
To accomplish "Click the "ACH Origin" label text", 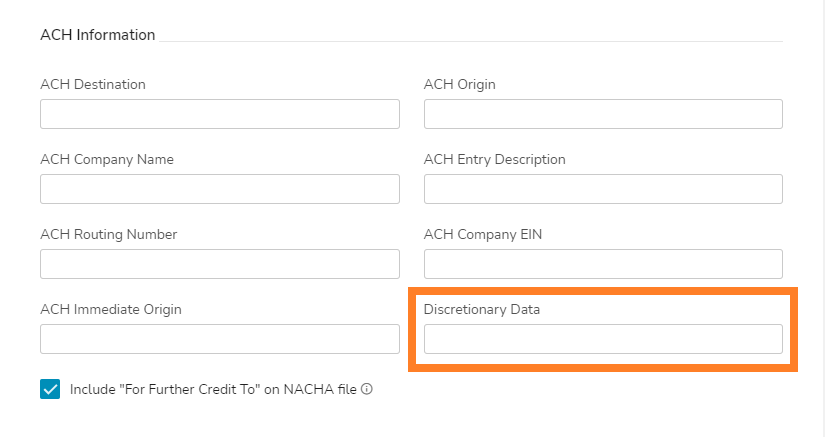I will 460,84.
